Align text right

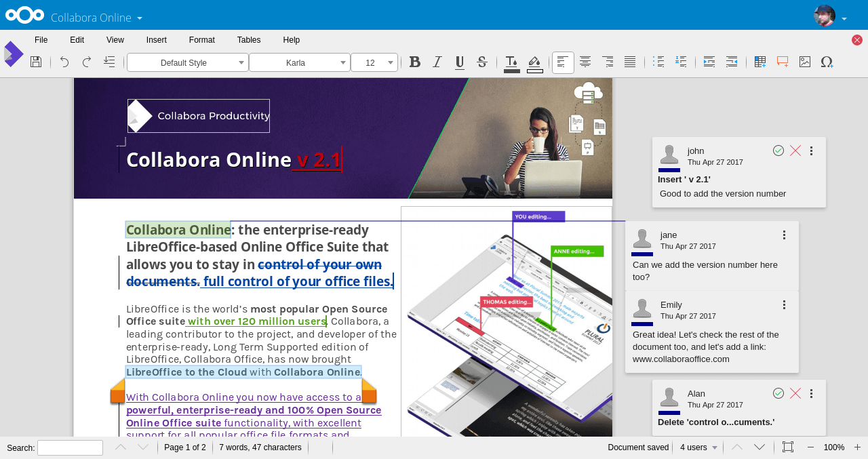point(608,62)
